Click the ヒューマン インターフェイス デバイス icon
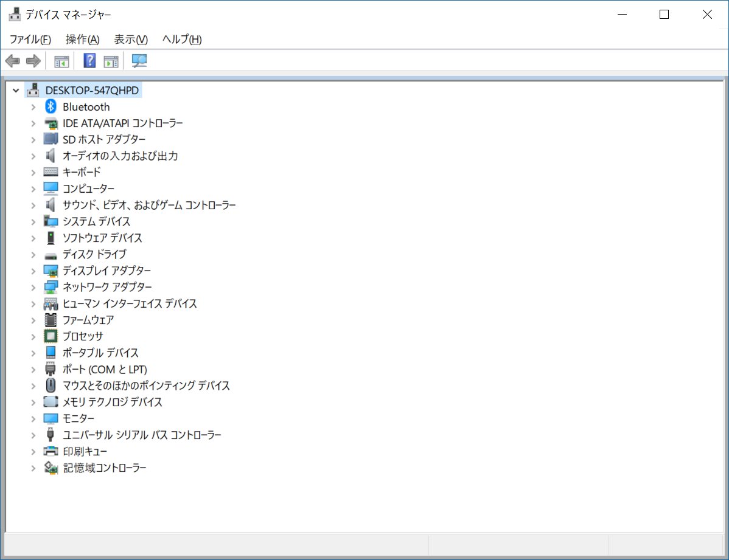 point(51,303)
